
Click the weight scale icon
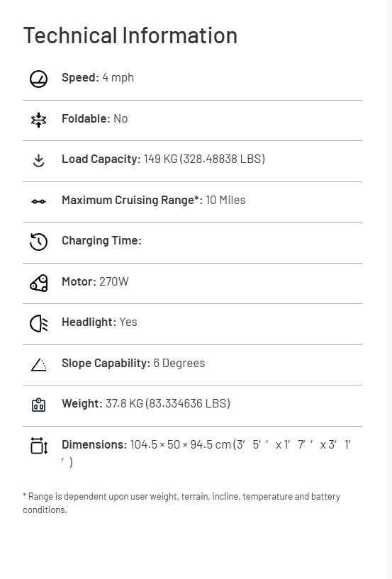pos(38,405)
